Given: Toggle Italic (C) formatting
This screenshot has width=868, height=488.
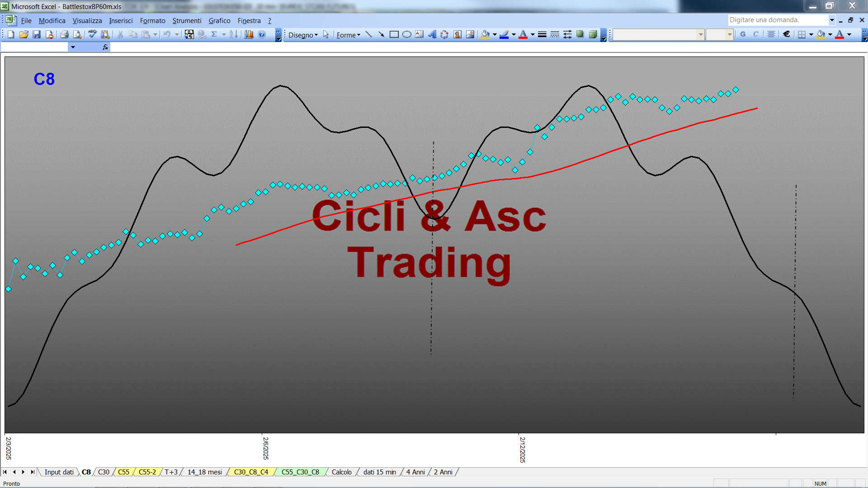Looking at the screenshot, I should [x=755, y=34].
